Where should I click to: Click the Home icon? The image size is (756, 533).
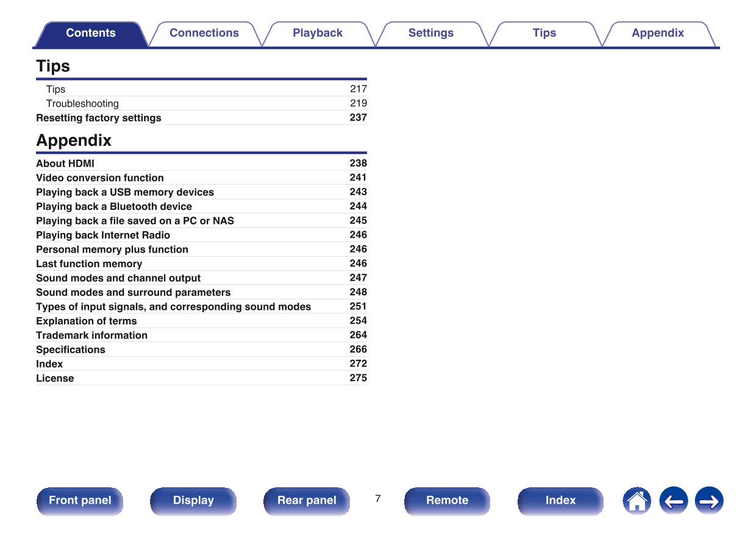pos(637,501)
